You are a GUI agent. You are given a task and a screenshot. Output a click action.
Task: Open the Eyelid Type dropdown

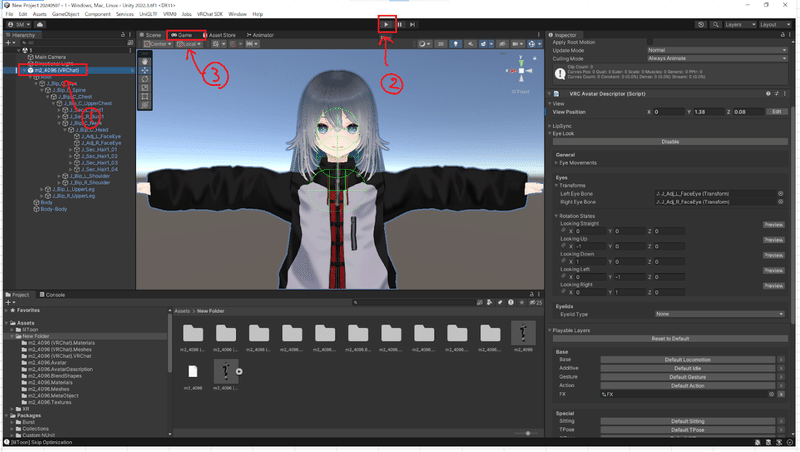coord(720,314)
